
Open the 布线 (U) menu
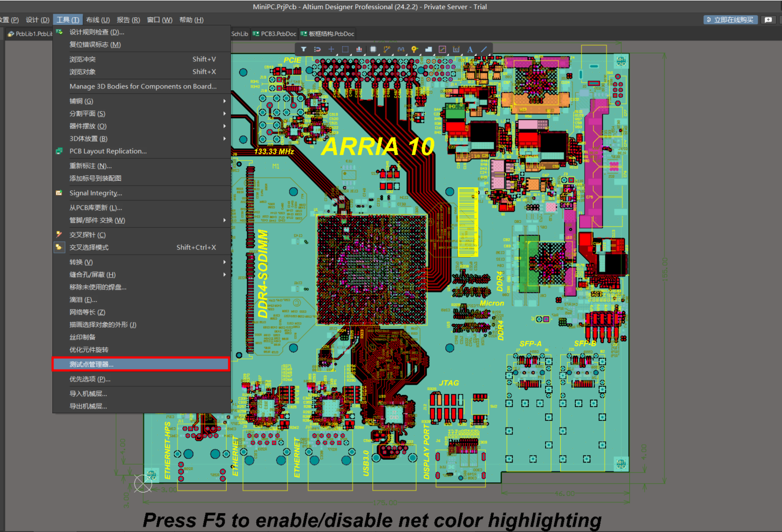coord(98,20)
